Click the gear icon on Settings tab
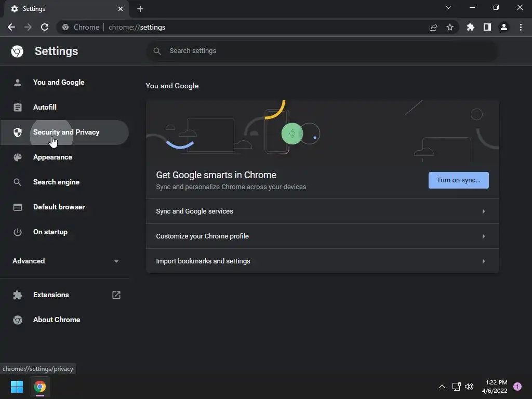The width and height of the screenshot is (532, 399). coord(15,9)
